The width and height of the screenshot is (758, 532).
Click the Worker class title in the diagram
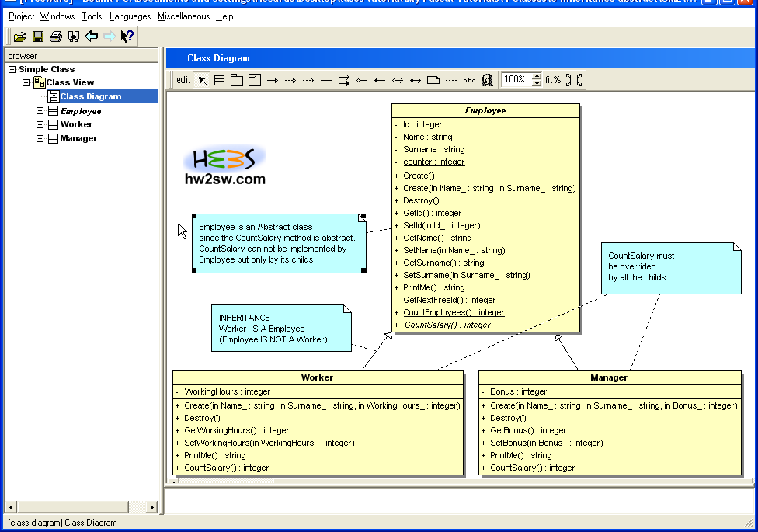pyautogui.click(x=317, y=377)
